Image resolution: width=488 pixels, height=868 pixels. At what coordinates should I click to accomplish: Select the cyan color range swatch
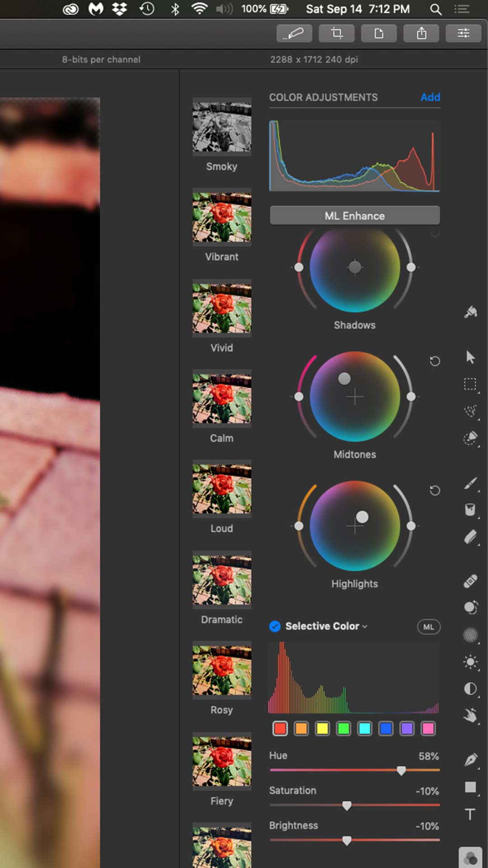coord(365,728)
